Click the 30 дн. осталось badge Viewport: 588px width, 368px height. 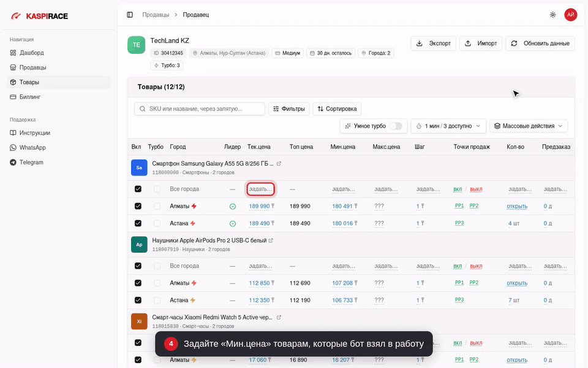coord(331,53)
